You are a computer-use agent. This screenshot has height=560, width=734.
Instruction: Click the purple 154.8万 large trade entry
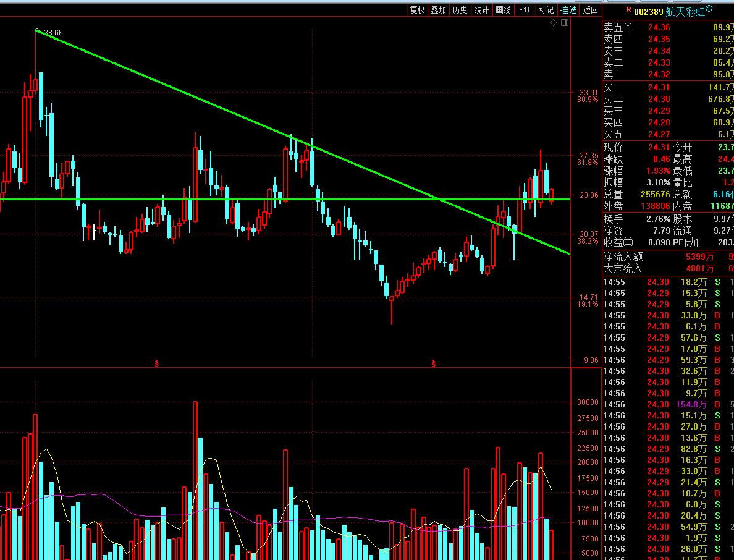click(x=691, y=405)
